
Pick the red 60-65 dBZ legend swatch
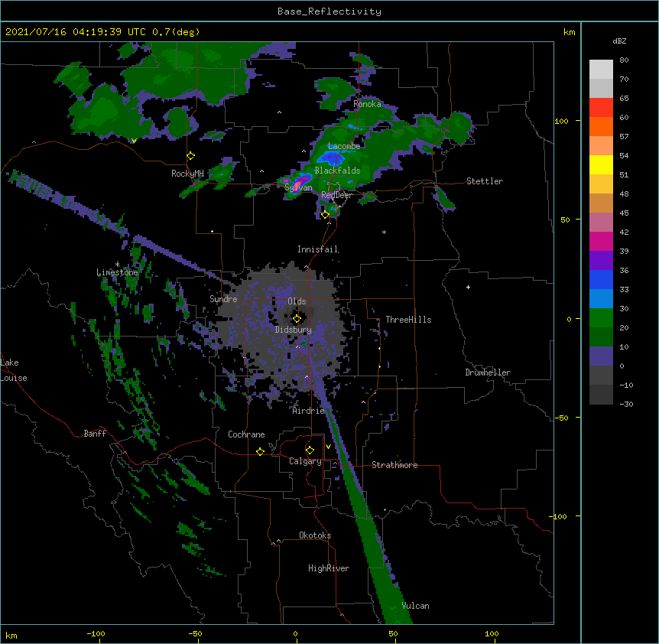[601, 108]
